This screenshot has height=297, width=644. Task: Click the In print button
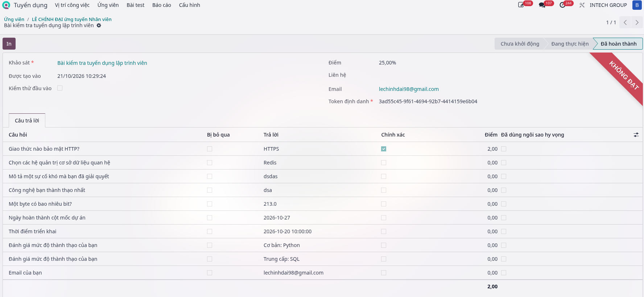[x=9, y=44]
